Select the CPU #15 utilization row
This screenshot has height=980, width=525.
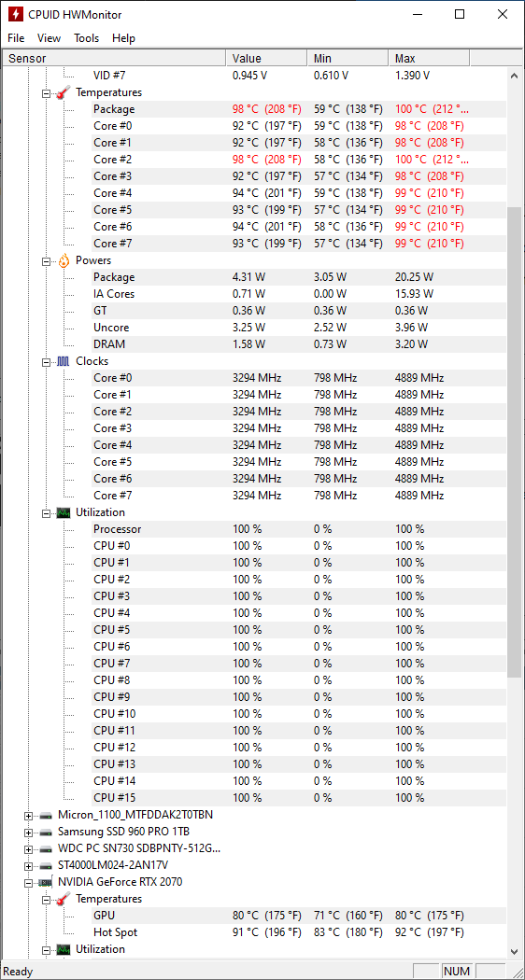pyautogui.click(x=299, y=798)
